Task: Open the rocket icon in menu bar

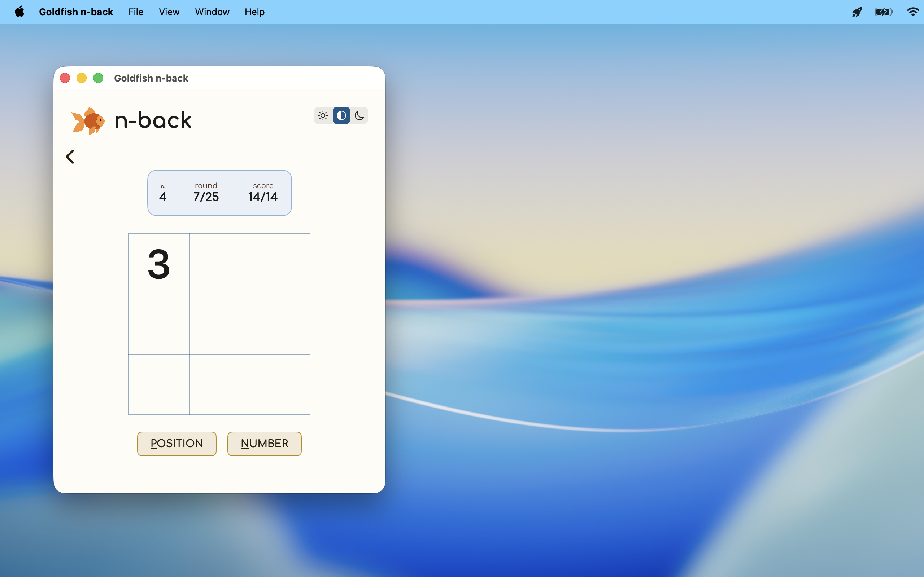Action: (x=857, y=12)
